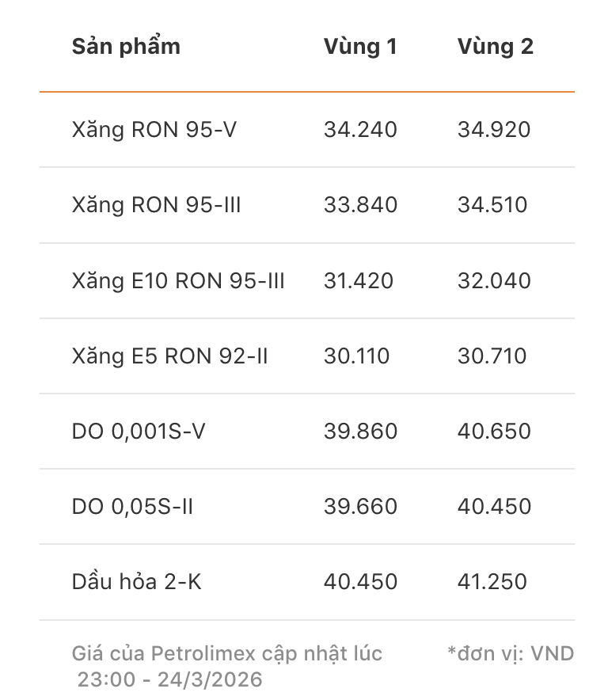Select the Petrolimex update time note
The width and height of the screenshot is (608, 700).
click(227, 667)
